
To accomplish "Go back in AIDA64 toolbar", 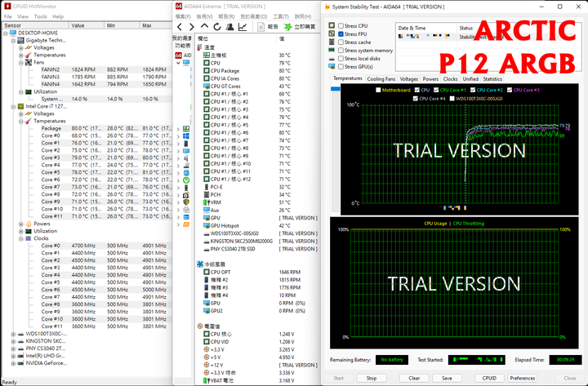I will click(x=180, y=27).
